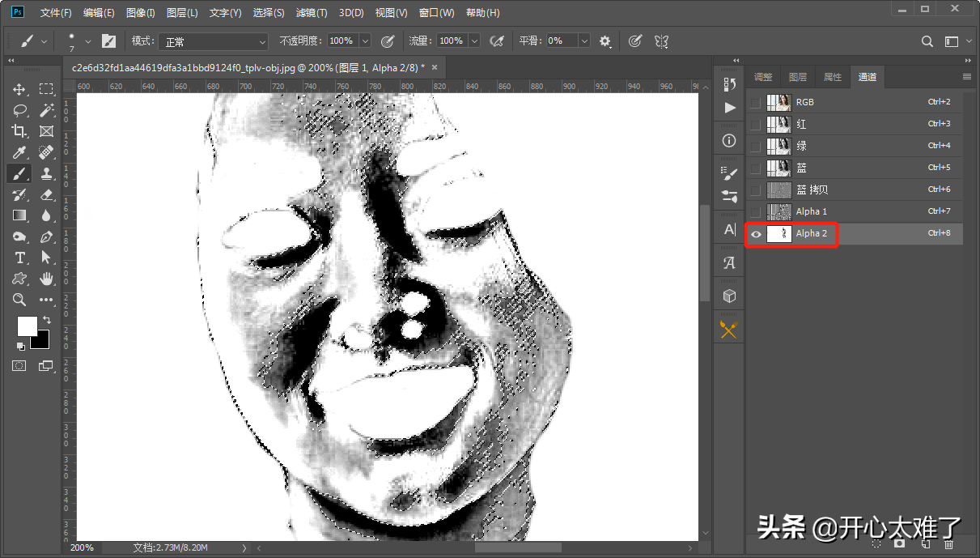Click the foreground white color swatch

pyautogui.click(x=26, y=325)
